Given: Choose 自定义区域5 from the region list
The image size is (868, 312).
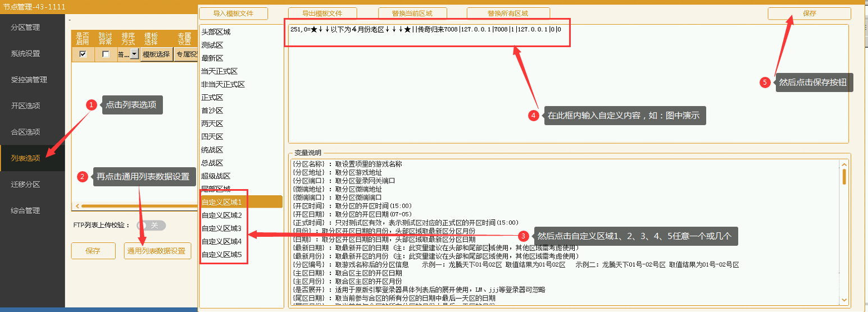Looking at the screenshot, I should click(x=221, y=255).
